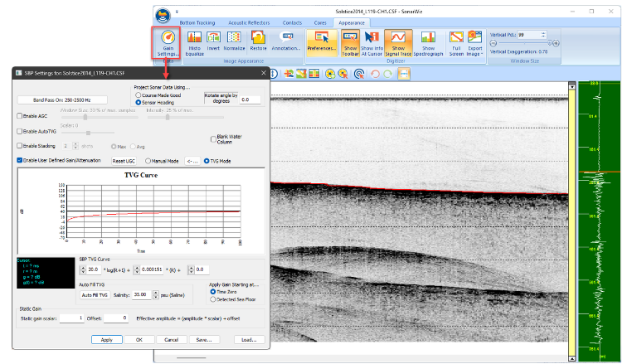
Task: Click the yellow circle with cursor icon
Action: (343, 74)
